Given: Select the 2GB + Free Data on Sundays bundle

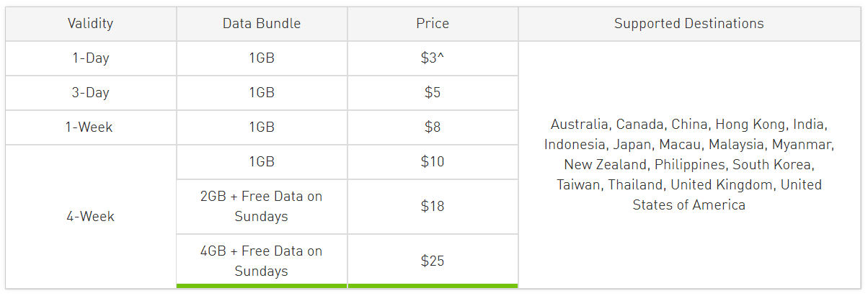Looking at the screenshot, I should (262, 207).
